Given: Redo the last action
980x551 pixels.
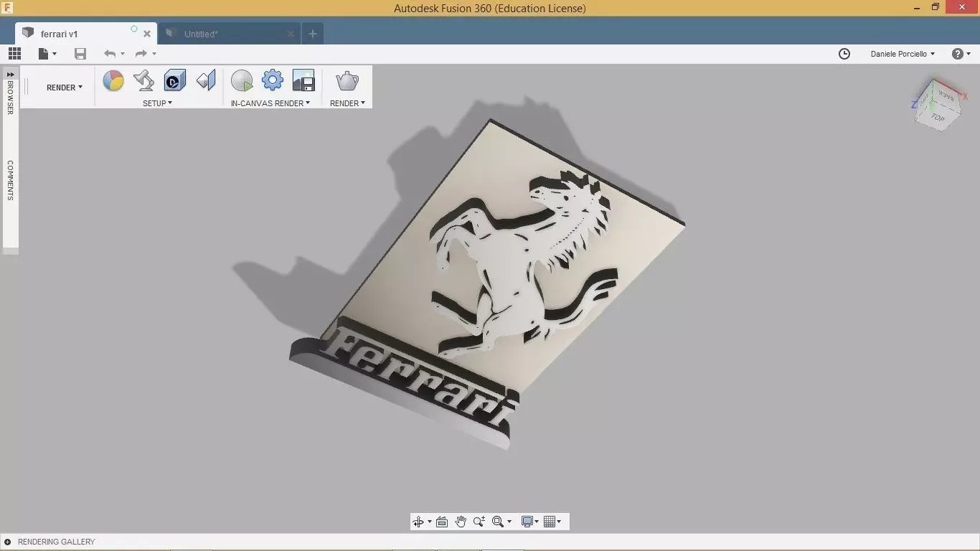Looking at the screenshot, I should [x=141, y=54].
